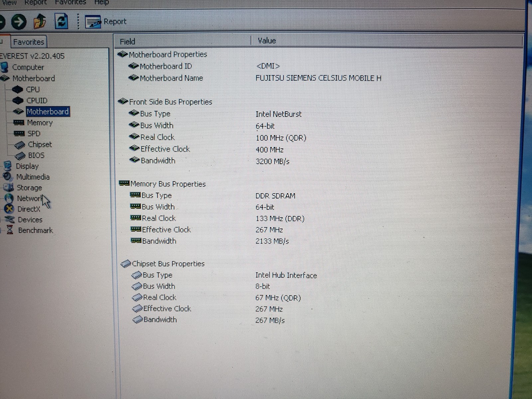The image size is (532, 399).
Task: Click the Devices icon in tree
Action: (10, 220)
